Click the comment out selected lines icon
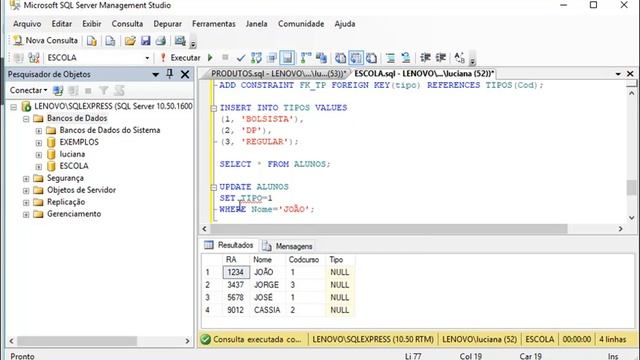 tap(390, 58)
